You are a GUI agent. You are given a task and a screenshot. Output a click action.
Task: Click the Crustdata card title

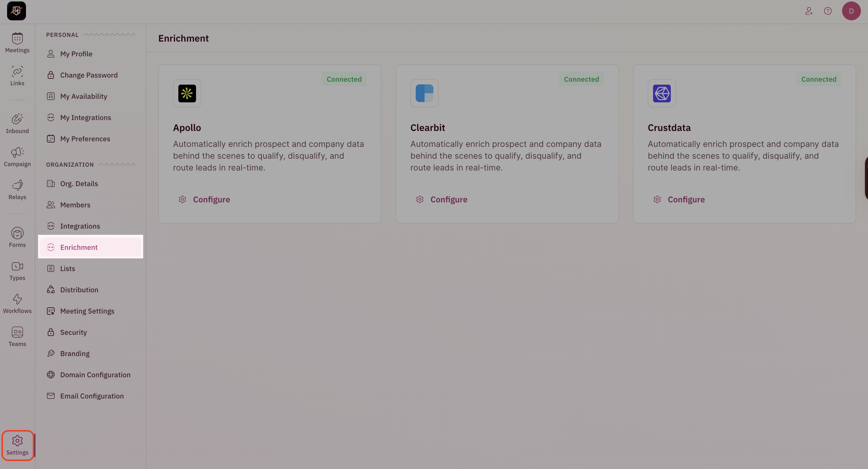669,128
